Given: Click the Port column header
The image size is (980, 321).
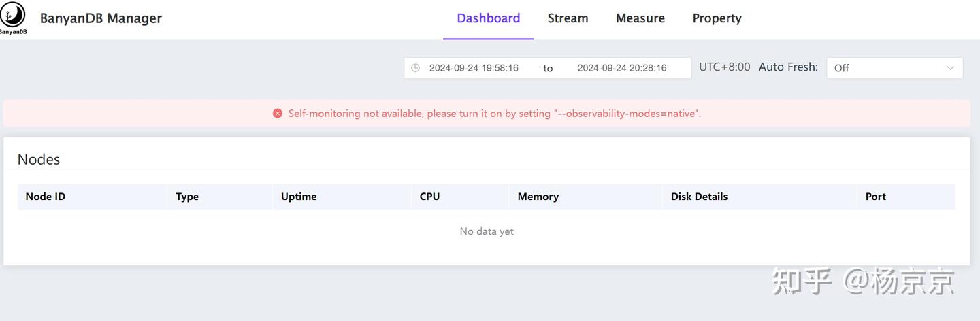Looking at the screenshot, I should click(875, 197).
